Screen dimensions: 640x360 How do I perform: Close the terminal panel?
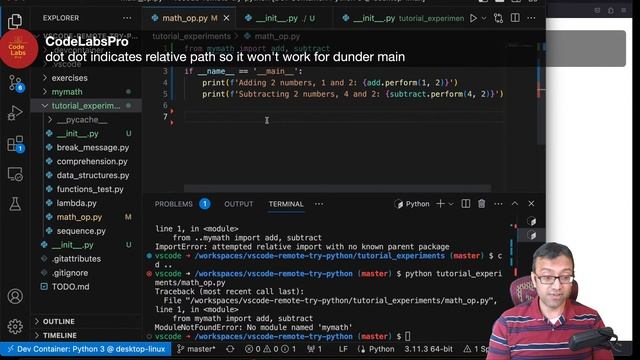pos(531,204)
